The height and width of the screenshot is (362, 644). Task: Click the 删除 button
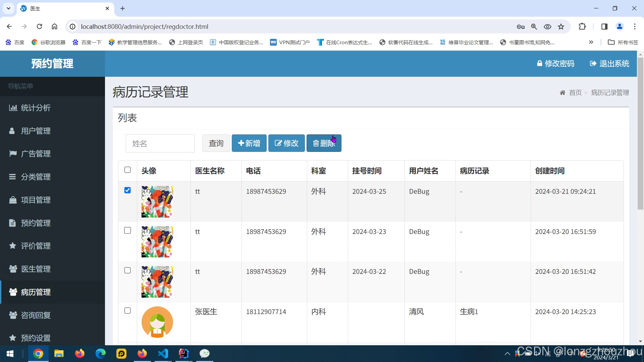click(x=324, y=143)
